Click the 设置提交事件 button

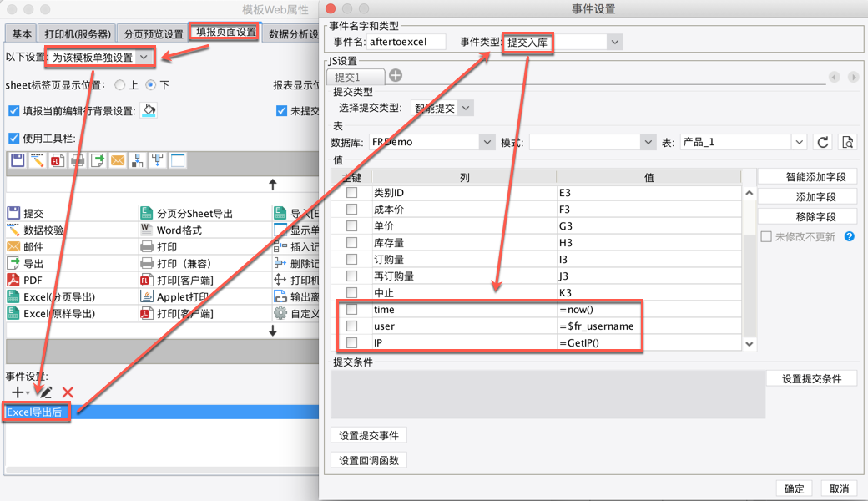coord(369,435)
